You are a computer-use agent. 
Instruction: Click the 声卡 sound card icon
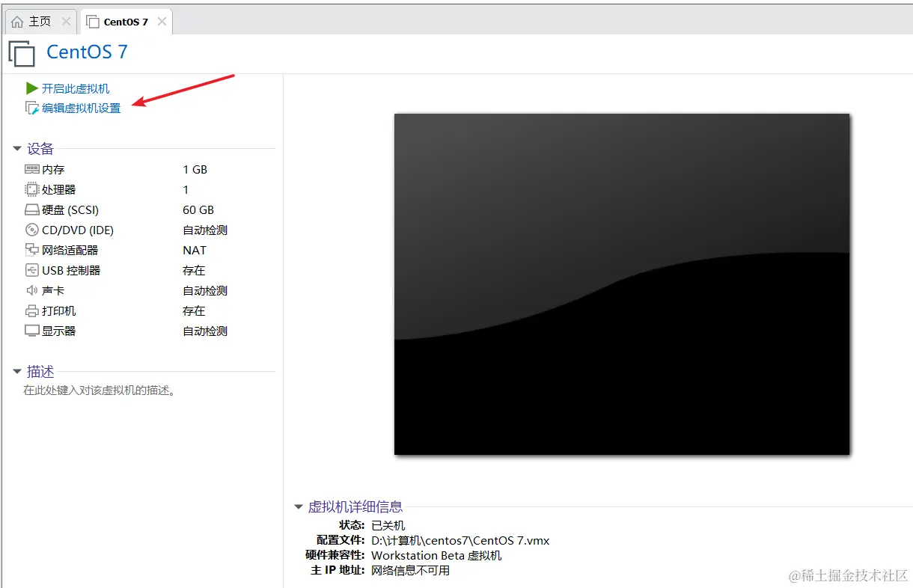click(x=31, y=290)
